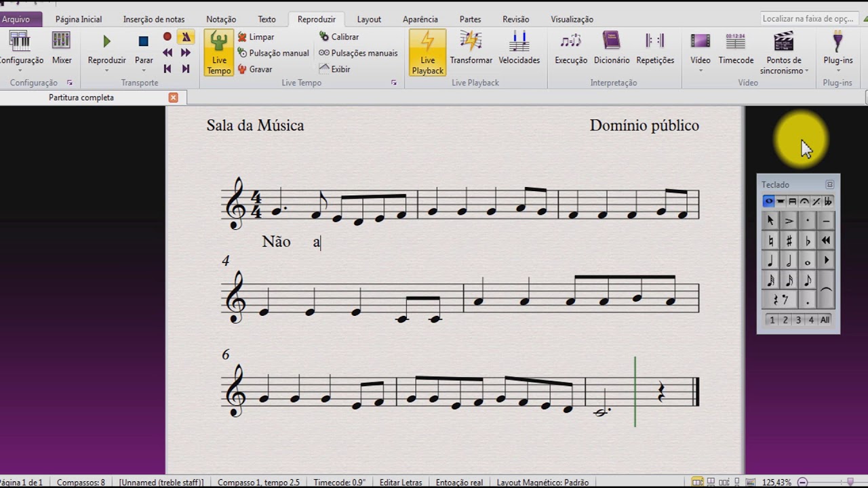Select All voices on the keypad
The width and height of the screenshot is (868, 488).
[825, 320]
